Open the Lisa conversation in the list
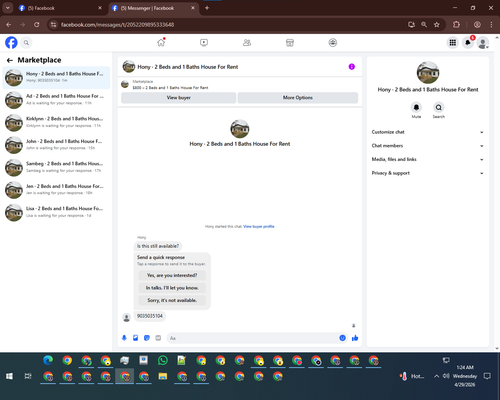Screen dimensions: 500x400 tap(56, 212)
